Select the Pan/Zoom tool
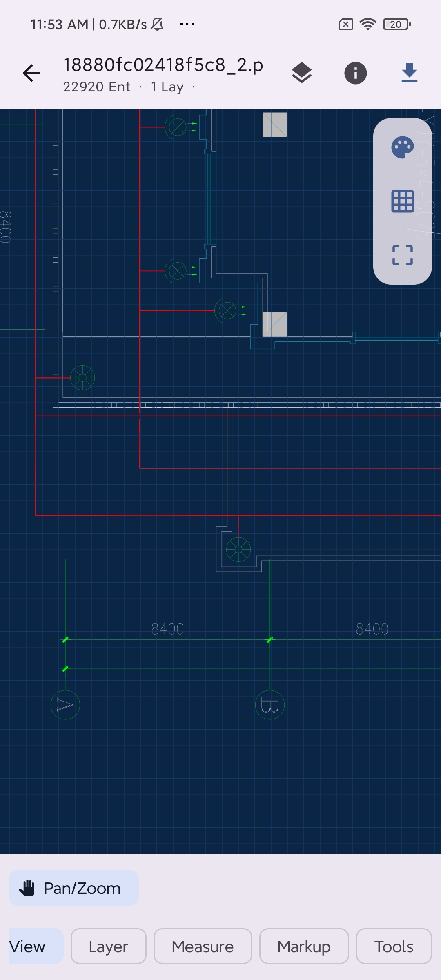Image resolution: width=441 pixels, height=980 pixels. [74, 888]
